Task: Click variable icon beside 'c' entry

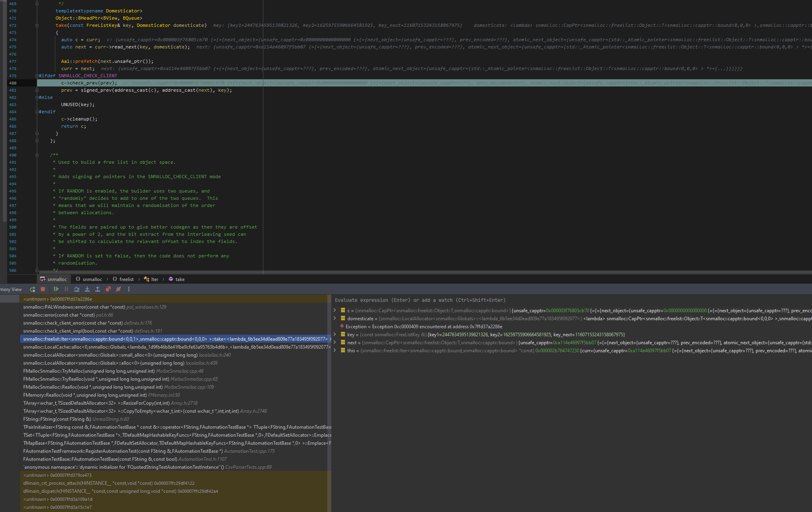Action: tap(343, 310)
